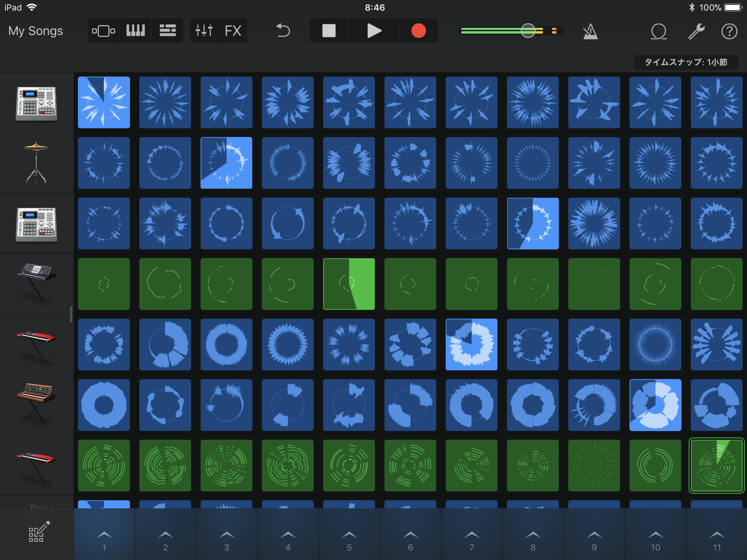Stop the playing third-row loop in column 8

click(x=533, y=224)
